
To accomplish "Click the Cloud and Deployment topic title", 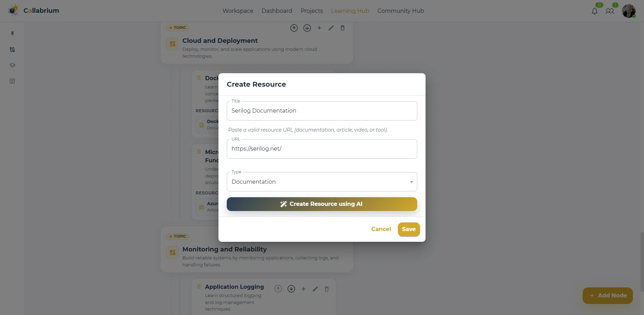I will (x=220, y=41).
